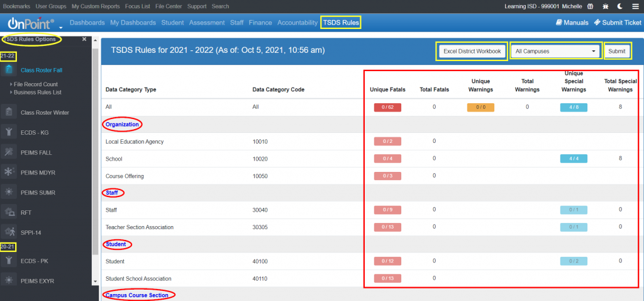Screen dimensions: 644x301
Task: Click the 0 / 12 Student fatals badge
Action: point(387,261)
